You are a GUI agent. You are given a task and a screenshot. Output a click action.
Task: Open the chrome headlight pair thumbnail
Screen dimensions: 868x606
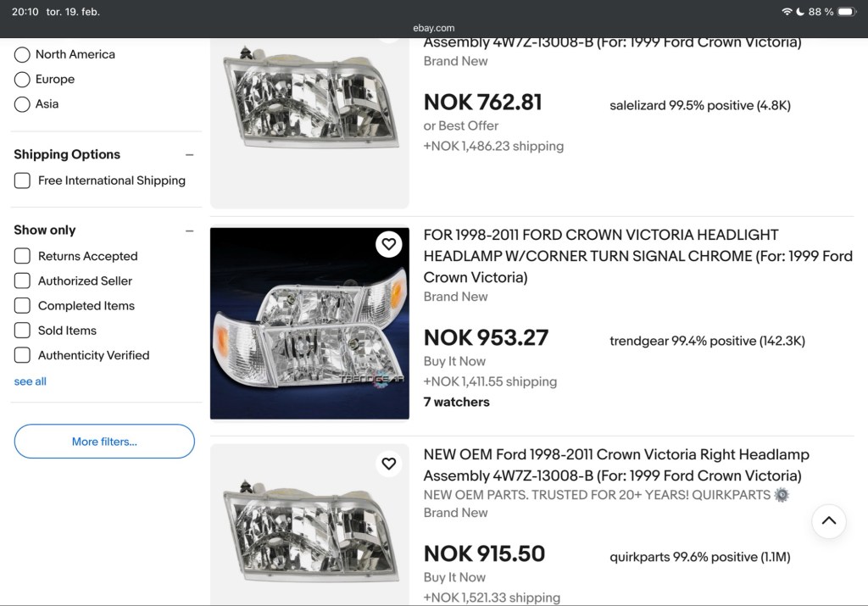pos(309,324)
